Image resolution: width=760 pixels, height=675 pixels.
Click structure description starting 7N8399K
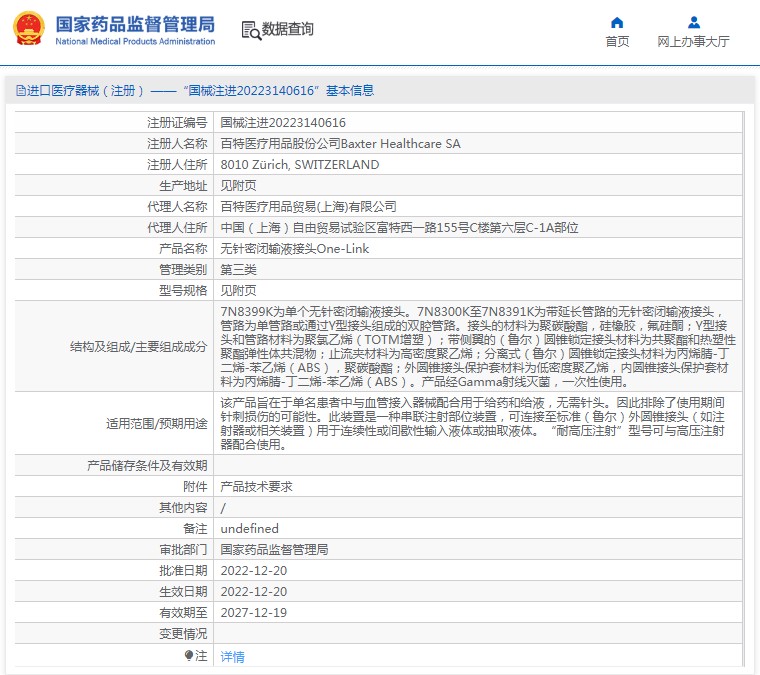(x=478, y=346)
